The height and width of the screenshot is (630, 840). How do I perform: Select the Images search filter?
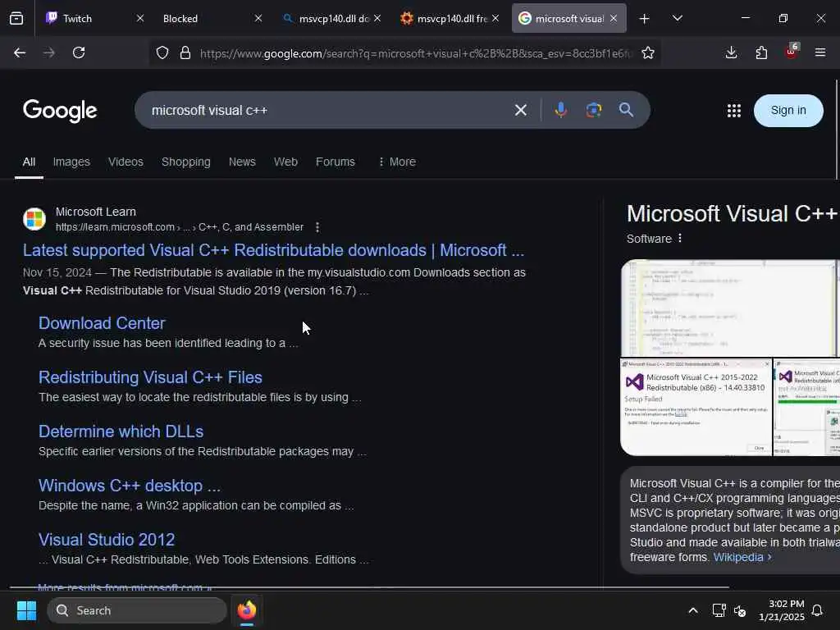pos(71,162)
